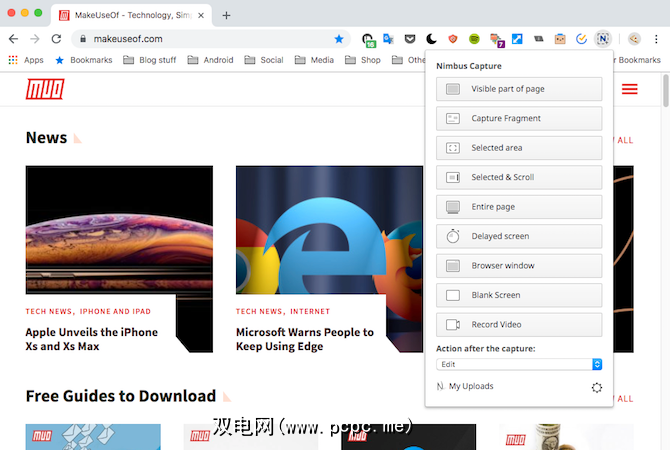Image resolution: width=670 pixels, height=450 pixels.
Task: Click the Google Translate extension icon
Action: (389, 39)
